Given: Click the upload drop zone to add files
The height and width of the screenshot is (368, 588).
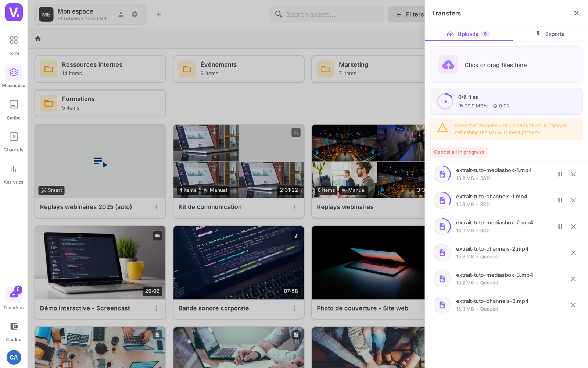Looking at the screenshot, I should (506, 65).
